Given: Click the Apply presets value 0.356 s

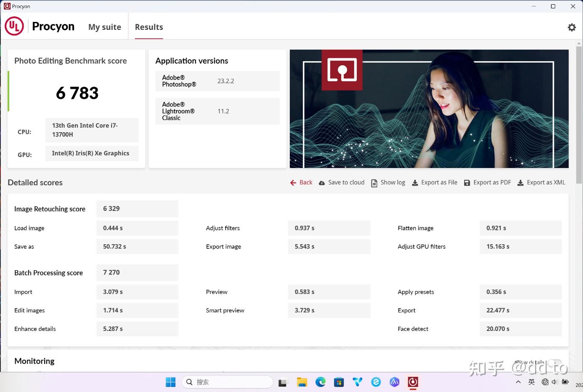Looking at the screenshot, I should coord(521,292).
